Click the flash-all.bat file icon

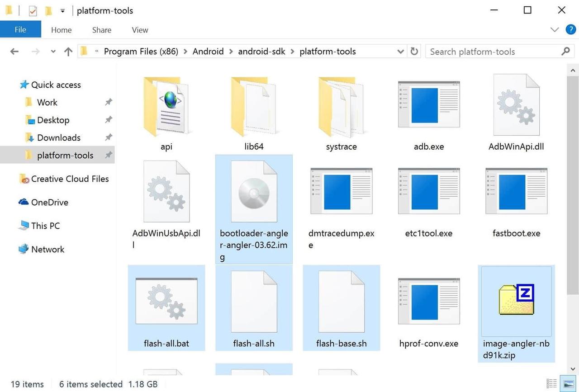166,300
